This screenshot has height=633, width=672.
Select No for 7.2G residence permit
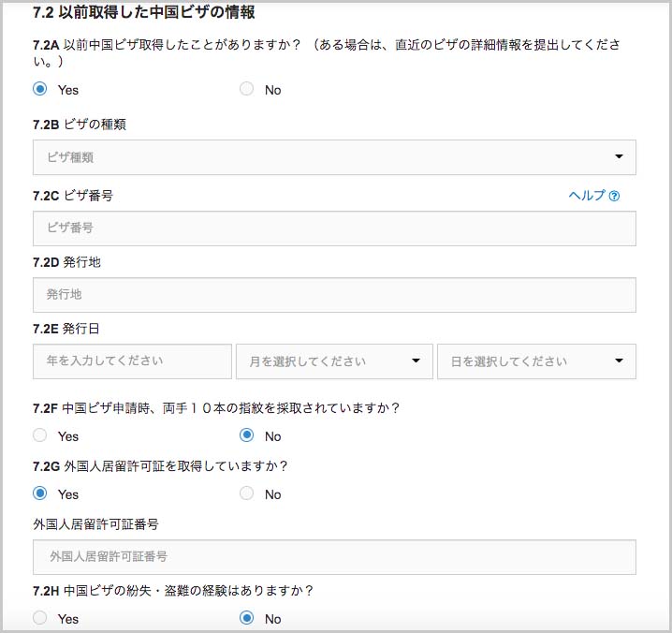[x=246, y=493]
